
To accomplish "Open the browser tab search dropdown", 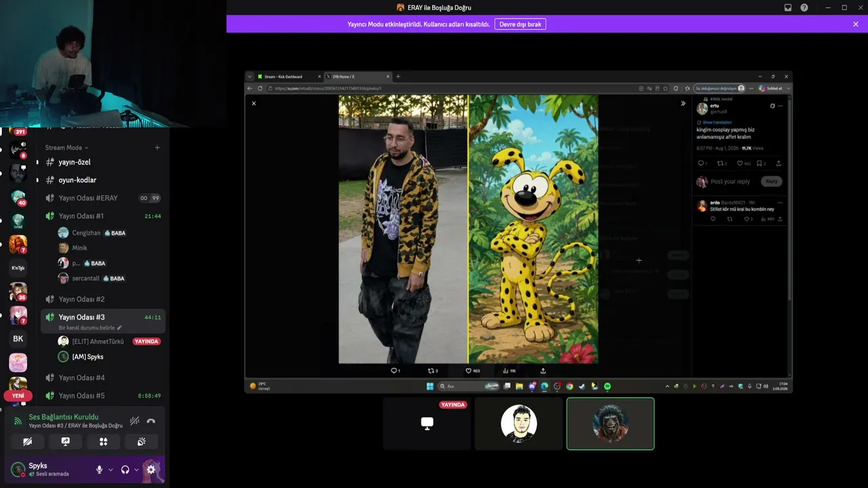I will [x=250, y=77].
